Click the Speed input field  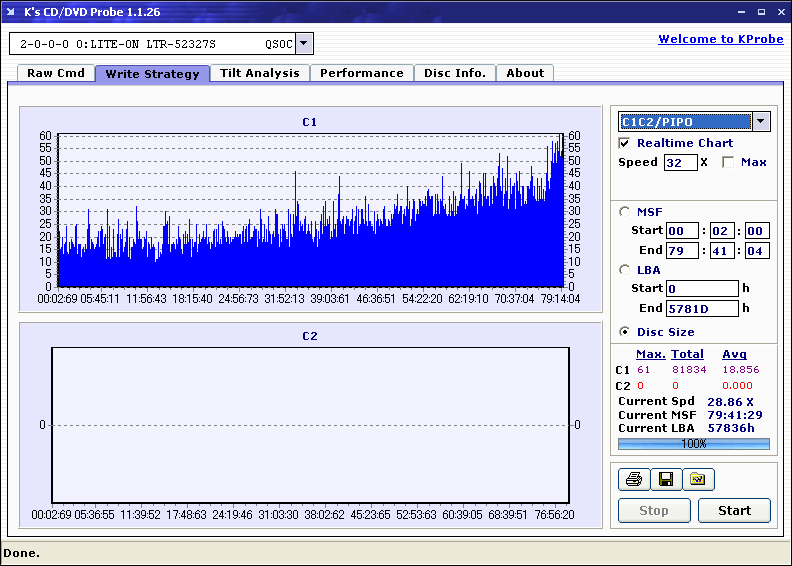tap(680, 162)
